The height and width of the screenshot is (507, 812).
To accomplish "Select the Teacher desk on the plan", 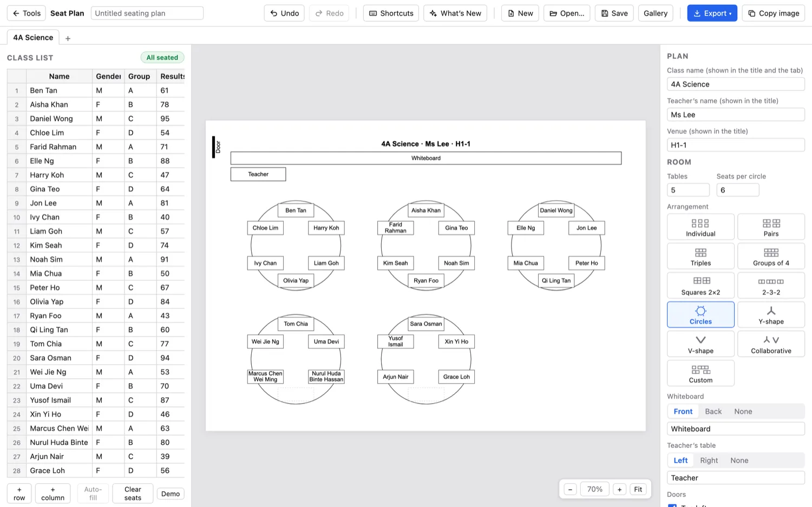I will 258,174.
